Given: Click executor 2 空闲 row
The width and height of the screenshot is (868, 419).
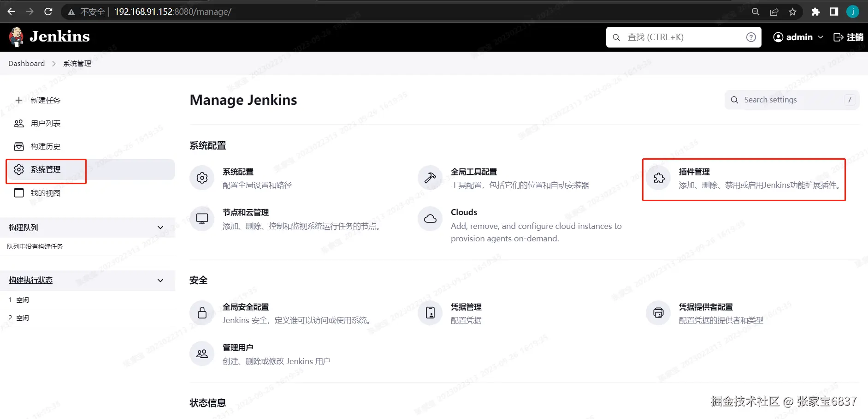Looking at the screenshot, I should pos(88,318).
